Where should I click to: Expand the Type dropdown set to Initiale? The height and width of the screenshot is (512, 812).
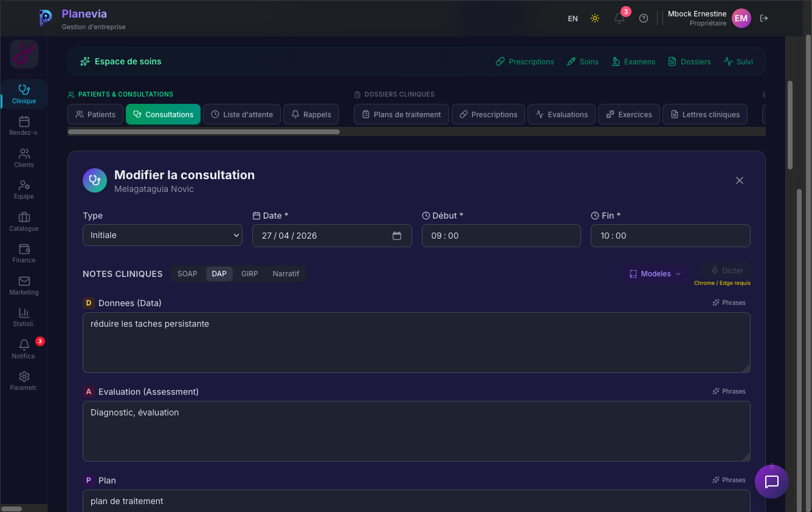(x=162, y=235)
